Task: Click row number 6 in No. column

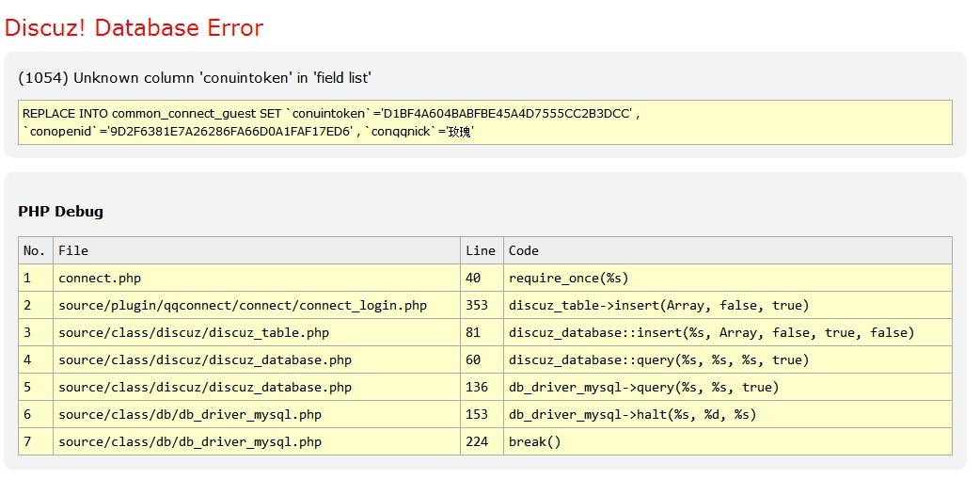Action: click(x=36, y=415)
